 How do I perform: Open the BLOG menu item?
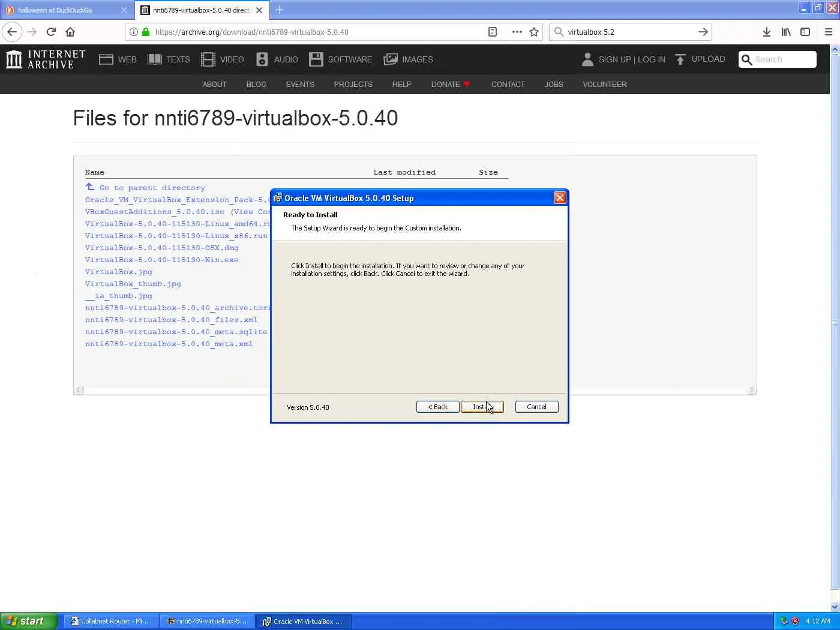(256, 85)
